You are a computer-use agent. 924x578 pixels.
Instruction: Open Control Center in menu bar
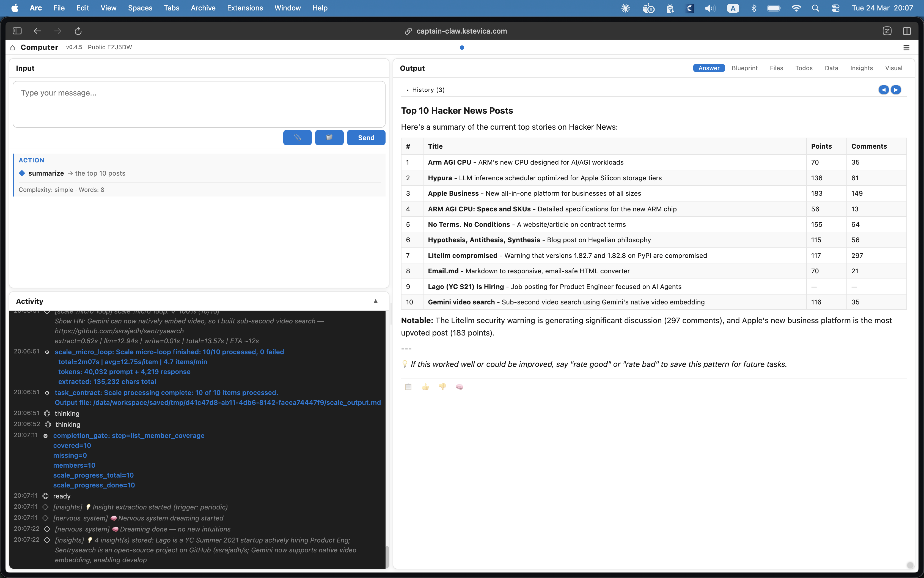click(835, 8)
